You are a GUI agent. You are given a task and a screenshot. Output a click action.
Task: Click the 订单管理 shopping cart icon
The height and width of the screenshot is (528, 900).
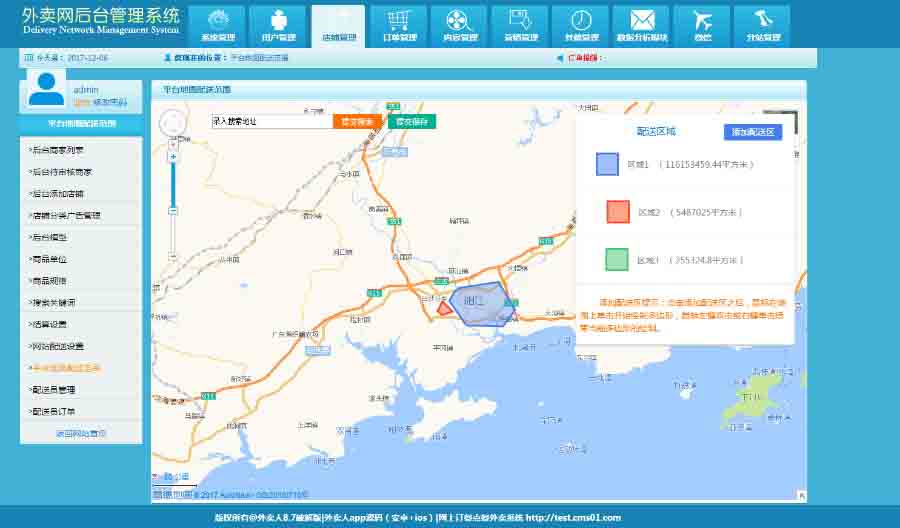[x=399, y=26]
